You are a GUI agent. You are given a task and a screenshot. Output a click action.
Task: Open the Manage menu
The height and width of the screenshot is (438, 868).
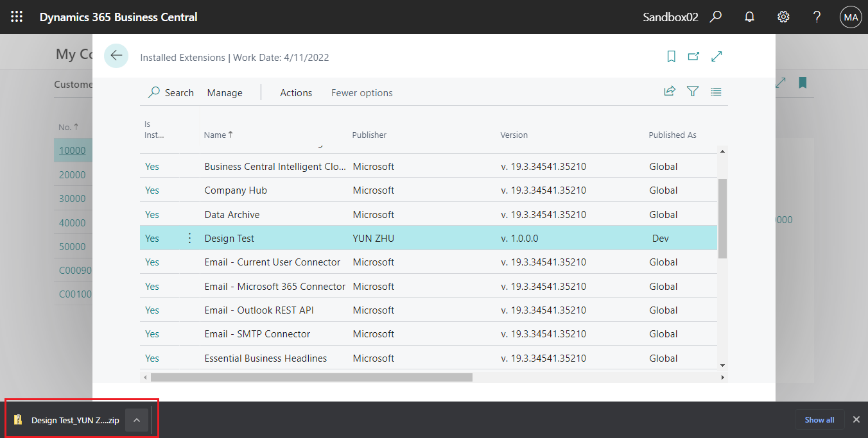(x=224, y=92)
